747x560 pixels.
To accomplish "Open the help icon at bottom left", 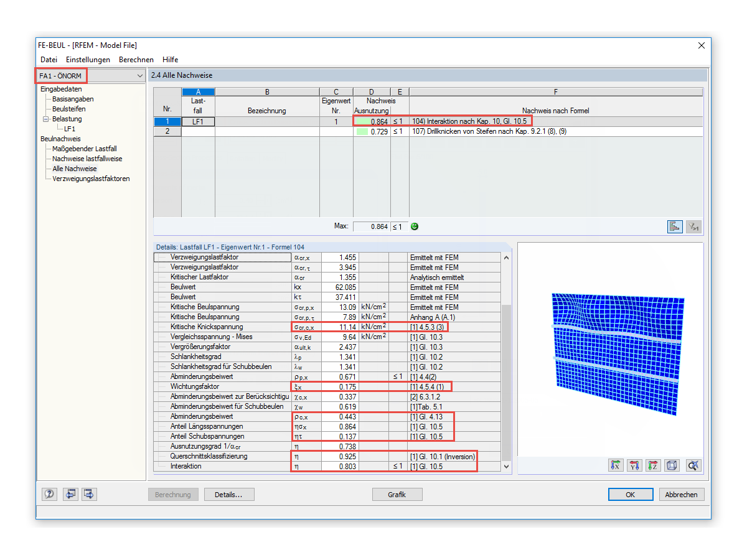I will pos(49,494).
